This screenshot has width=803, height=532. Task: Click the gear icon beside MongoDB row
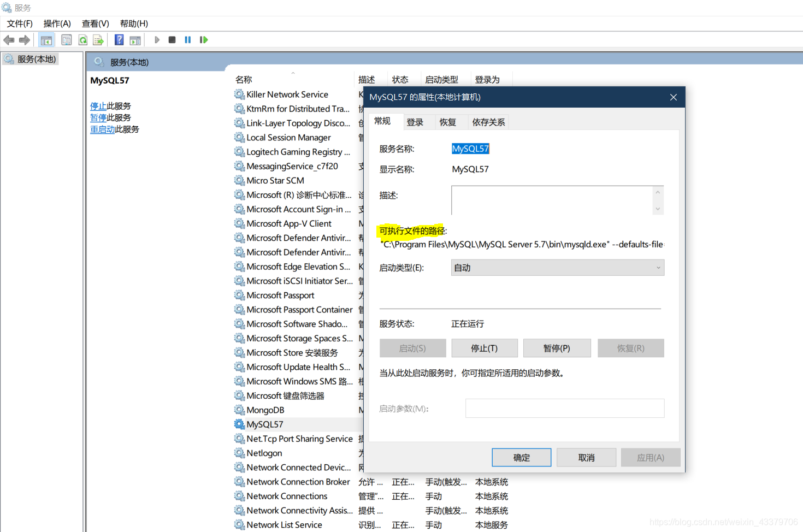coord(239,410)
